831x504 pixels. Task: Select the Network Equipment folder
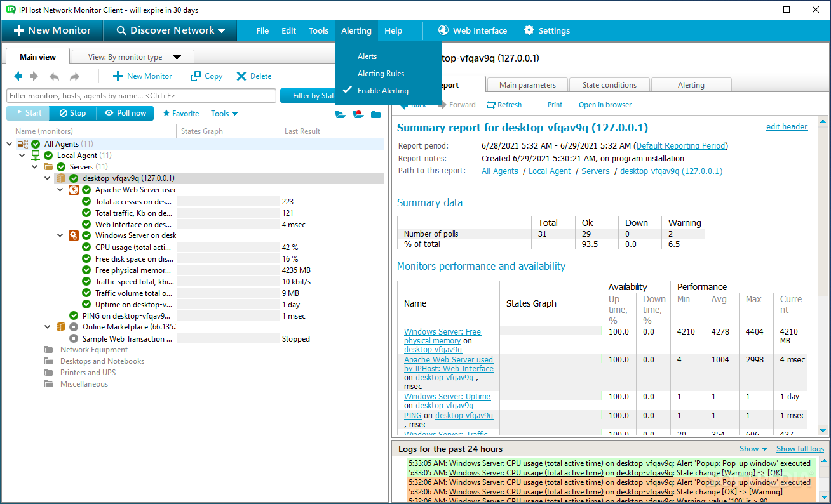[93, 350]
